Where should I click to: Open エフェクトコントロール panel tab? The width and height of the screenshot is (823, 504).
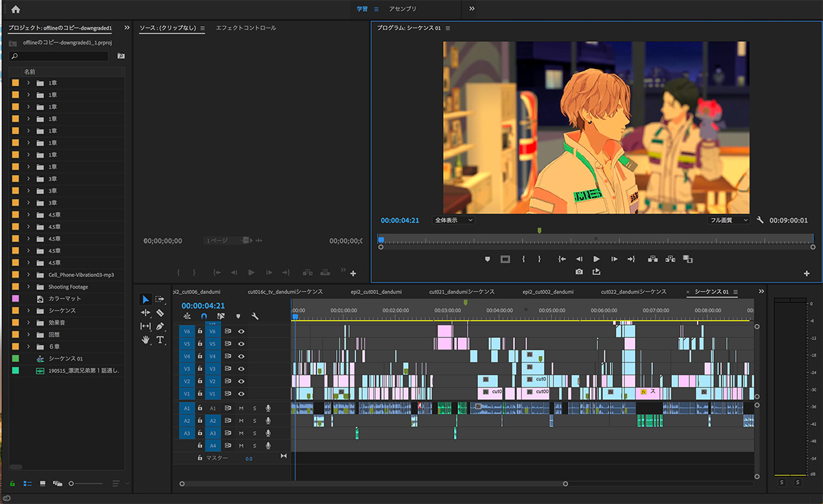[246, 28]
